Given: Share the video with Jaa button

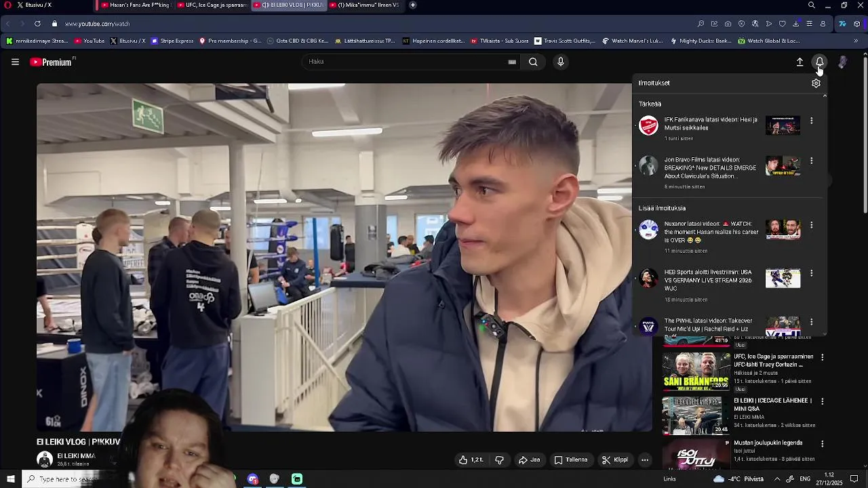Looking at the screenshot, I should [x=529, y=460].
